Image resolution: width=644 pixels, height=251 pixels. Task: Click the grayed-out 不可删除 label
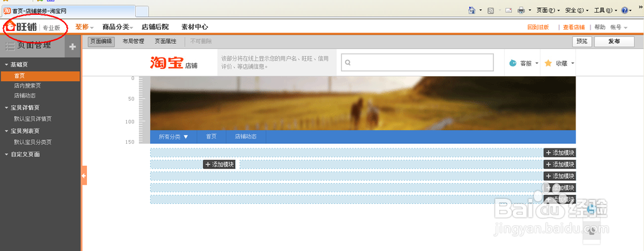pyautogui.click(x=201, y=41)
